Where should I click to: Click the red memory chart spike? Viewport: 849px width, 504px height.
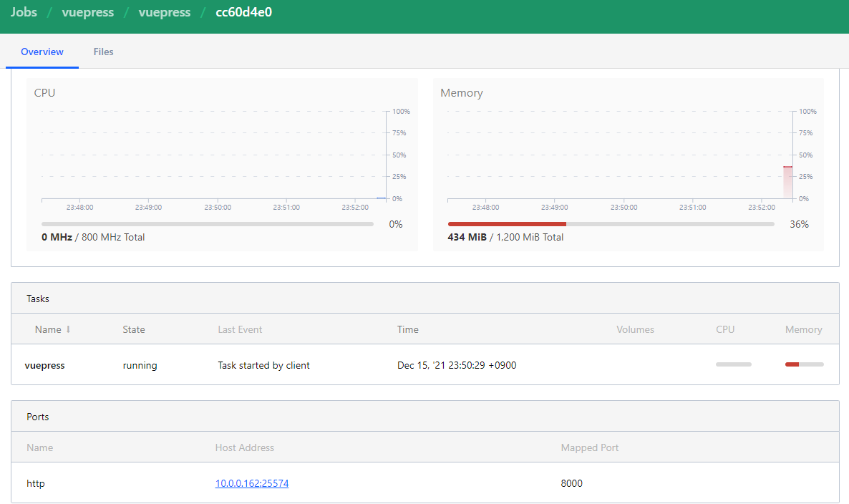tap(787, 183)
